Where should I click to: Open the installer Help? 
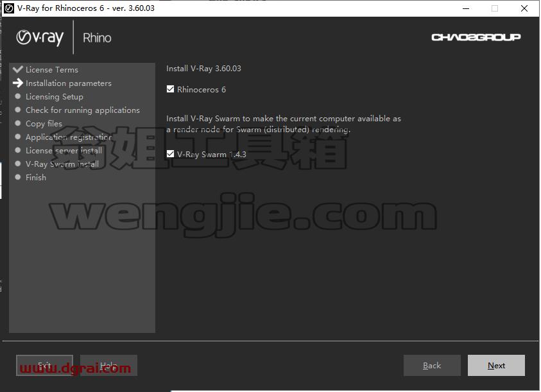[108, 366]
